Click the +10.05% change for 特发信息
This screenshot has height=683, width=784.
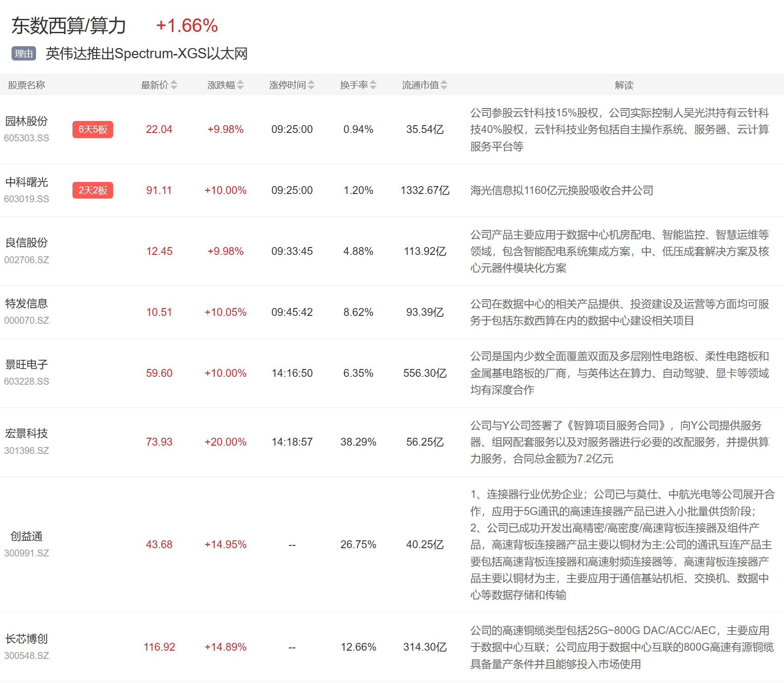[225, 312]
